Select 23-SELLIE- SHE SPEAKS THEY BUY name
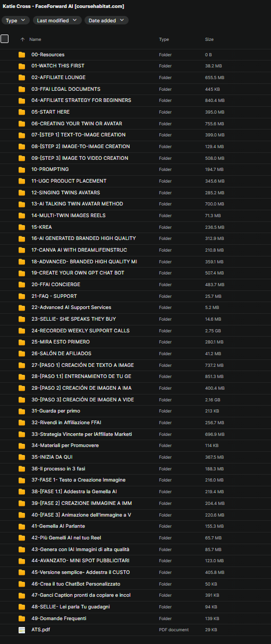The height and width of the screenshot is (644, 271). (73, 319)
